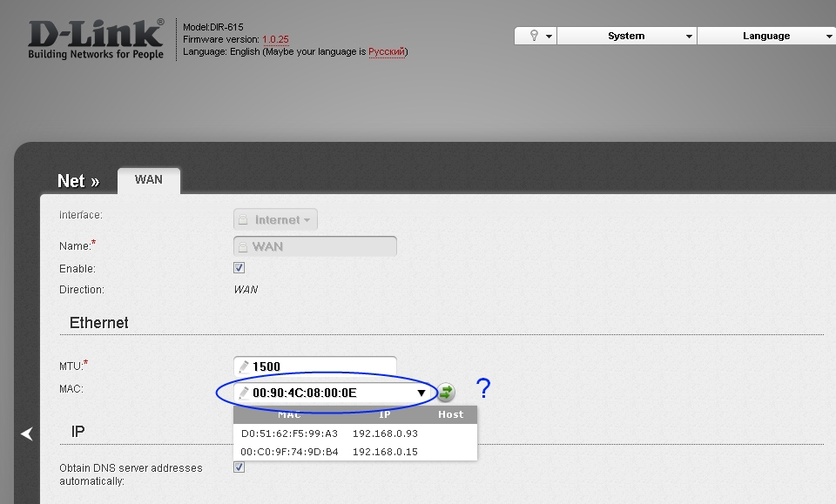The image size is (836, 504).
Task: Open the lightbulb hints dropdown
Action: pyautogui.click(x=536, y=36)
